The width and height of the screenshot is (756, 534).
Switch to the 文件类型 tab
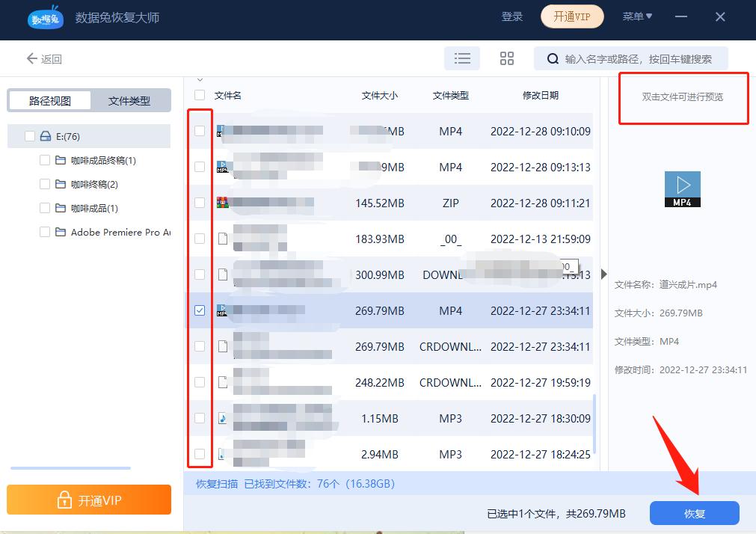[131, 99]
